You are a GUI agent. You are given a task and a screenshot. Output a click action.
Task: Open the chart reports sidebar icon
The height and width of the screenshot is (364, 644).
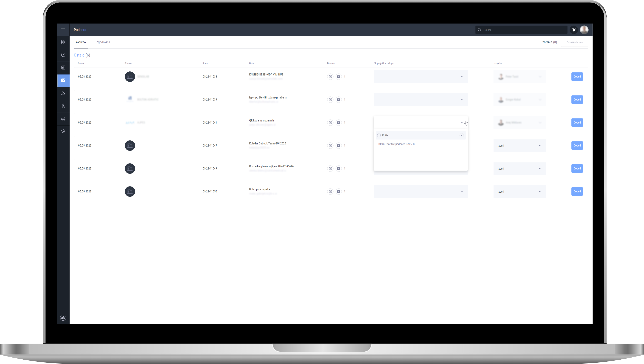tap(63, 68)
